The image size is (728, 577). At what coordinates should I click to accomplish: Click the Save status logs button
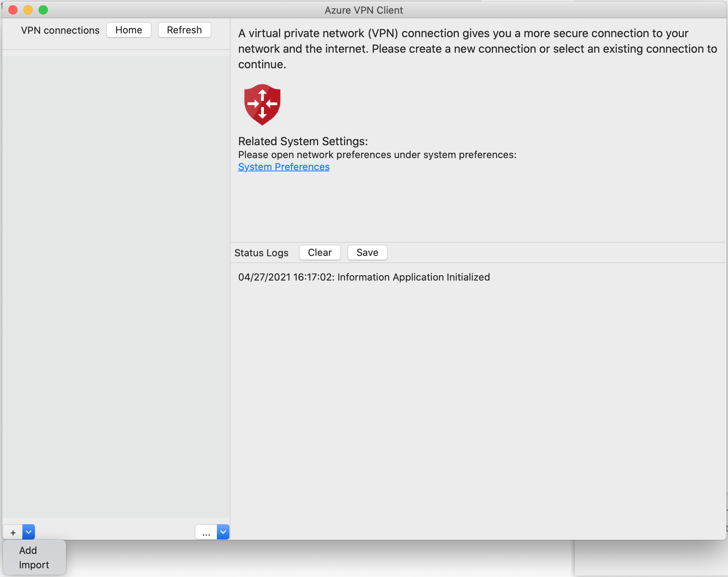coord(367,252)
